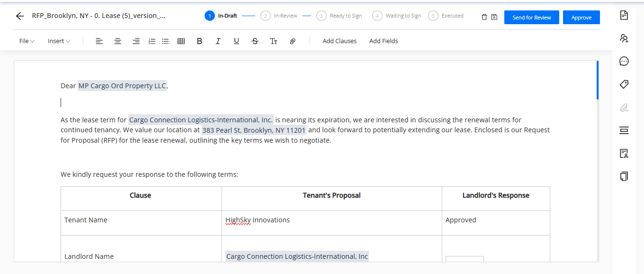Viewport: 644px width, 274px height.
Task: Click tenant company field in paragraph
Action: tap(201, 120)
